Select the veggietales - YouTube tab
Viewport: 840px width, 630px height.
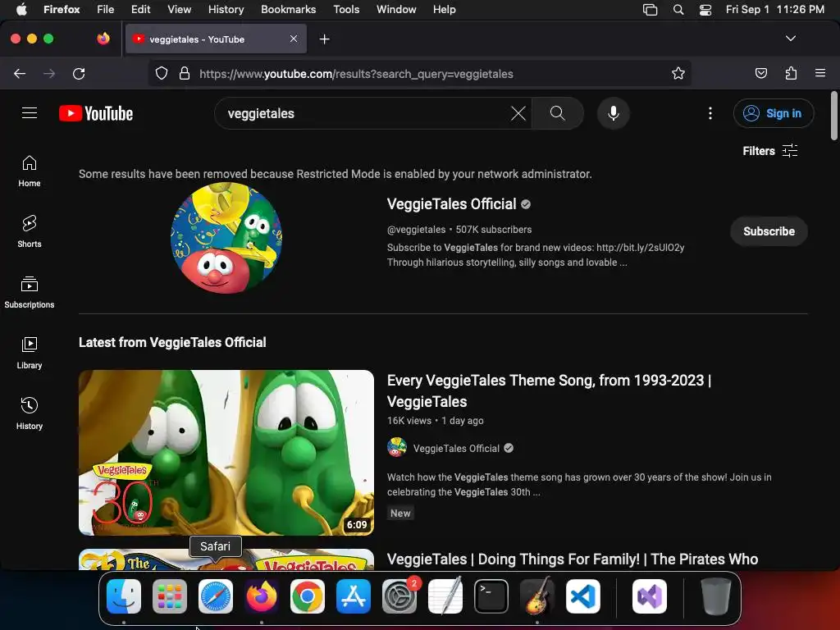(x=216, y=39)
